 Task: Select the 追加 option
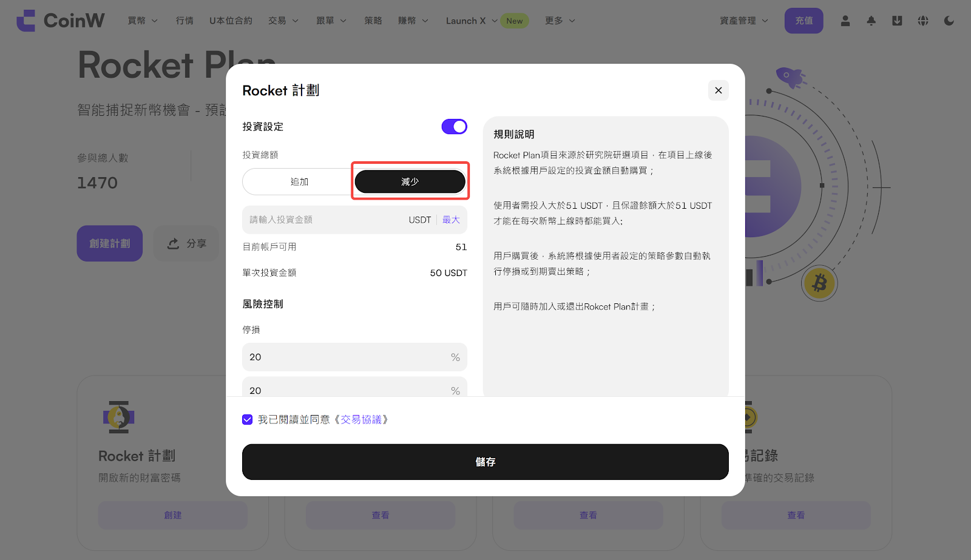299,181
